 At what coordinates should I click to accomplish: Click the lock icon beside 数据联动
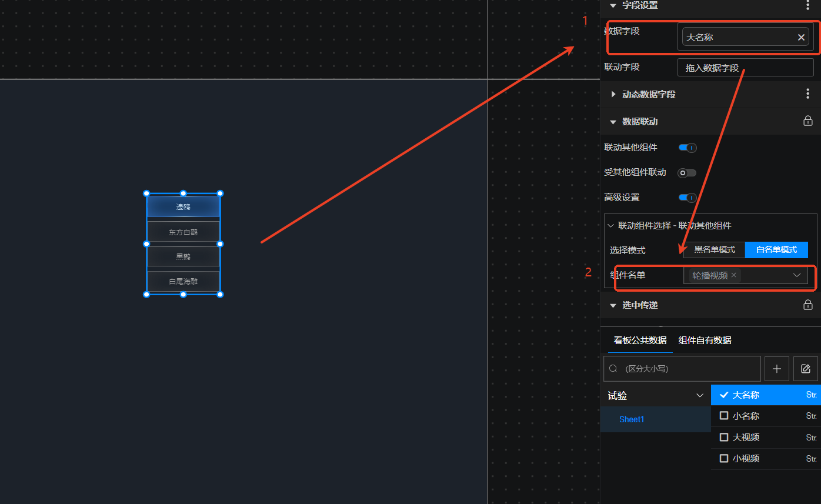coord(807,121)
